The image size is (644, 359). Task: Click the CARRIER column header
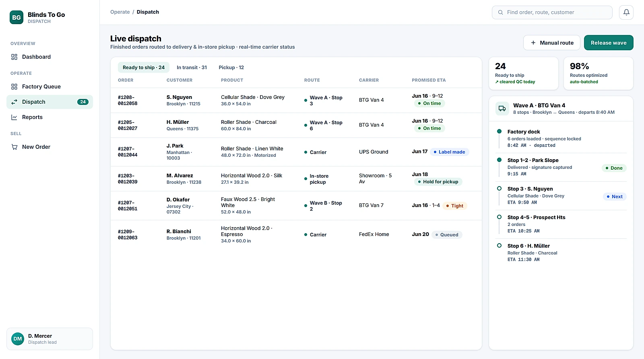tap(369, 80)
